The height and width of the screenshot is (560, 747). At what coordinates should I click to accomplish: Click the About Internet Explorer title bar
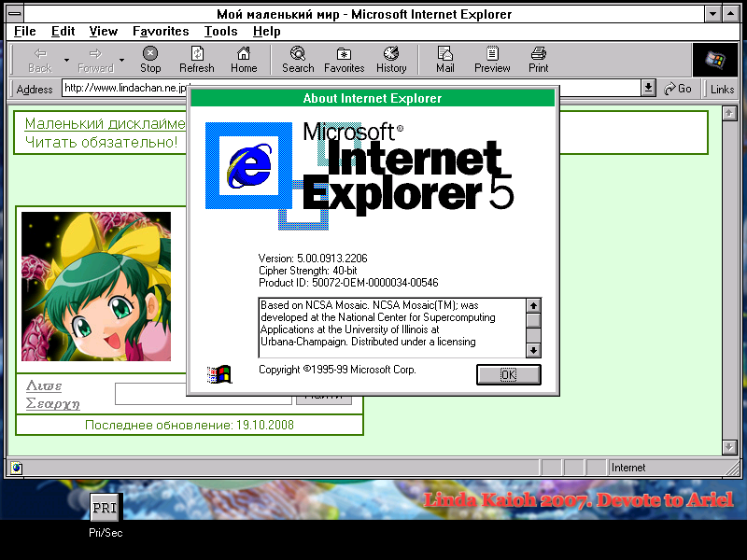coord(373,98)
